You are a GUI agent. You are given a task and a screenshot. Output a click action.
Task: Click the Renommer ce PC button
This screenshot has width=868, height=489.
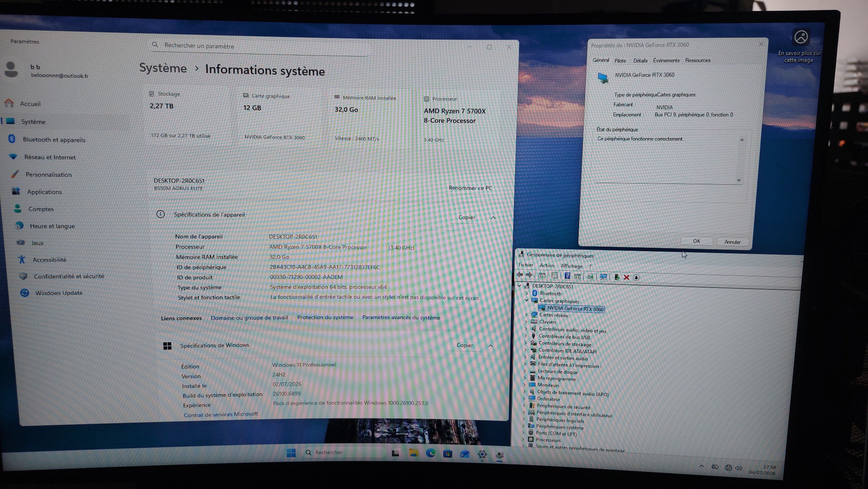(470, 188)
